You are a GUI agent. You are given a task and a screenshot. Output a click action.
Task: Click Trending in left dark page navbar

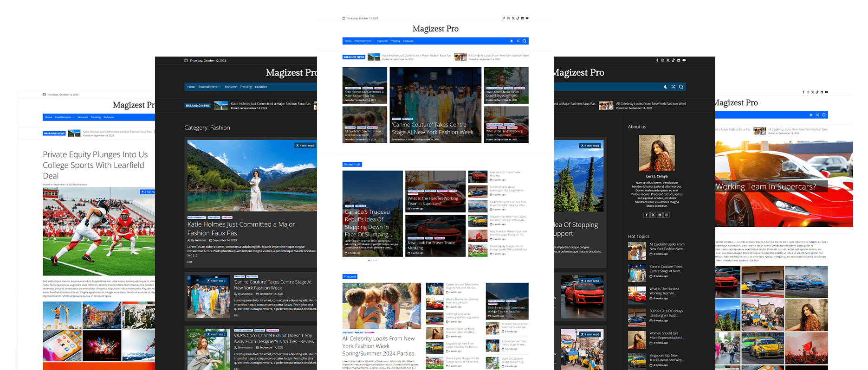[246, 87]
